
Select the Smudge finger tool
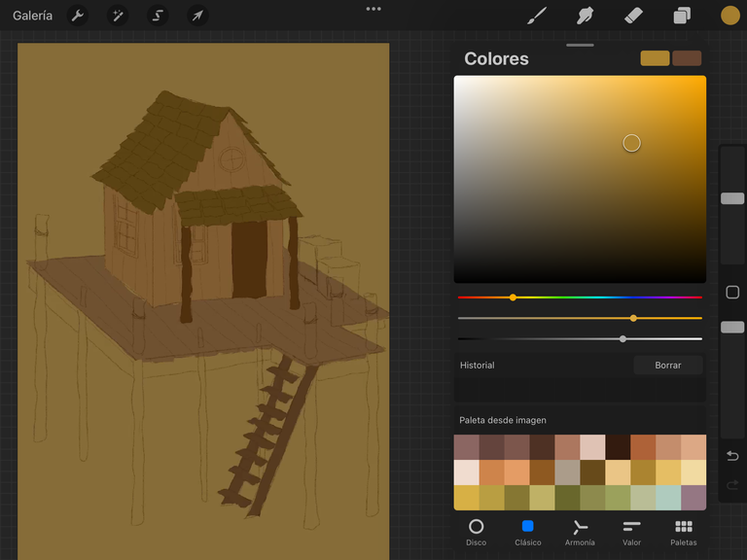point(585,16)
